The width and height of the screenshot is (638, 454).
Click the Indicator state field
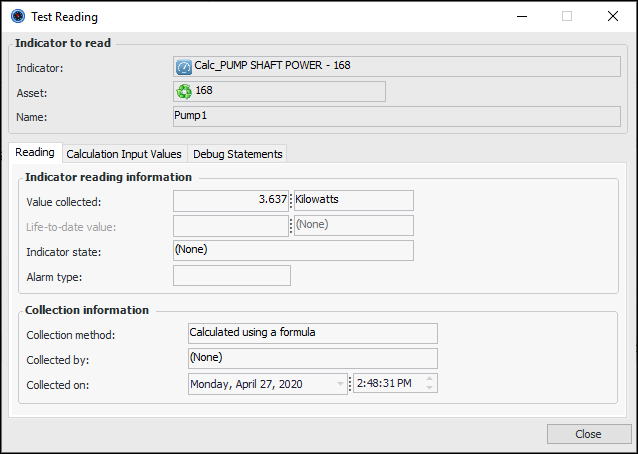[293, 251]
